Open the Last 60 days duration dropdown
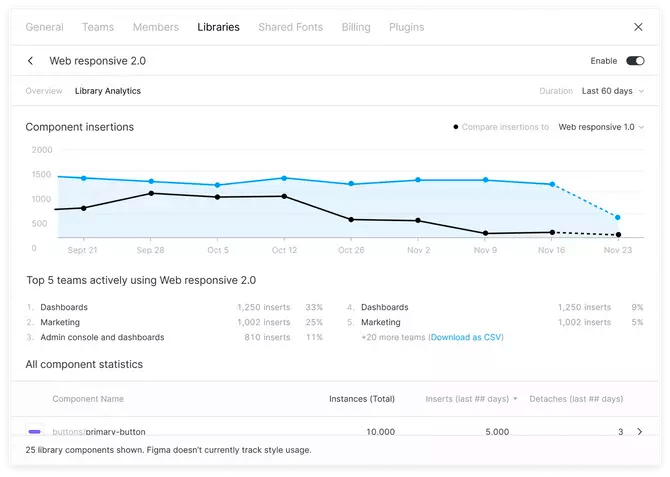The image size is (670, 477). tap(612, 91)
